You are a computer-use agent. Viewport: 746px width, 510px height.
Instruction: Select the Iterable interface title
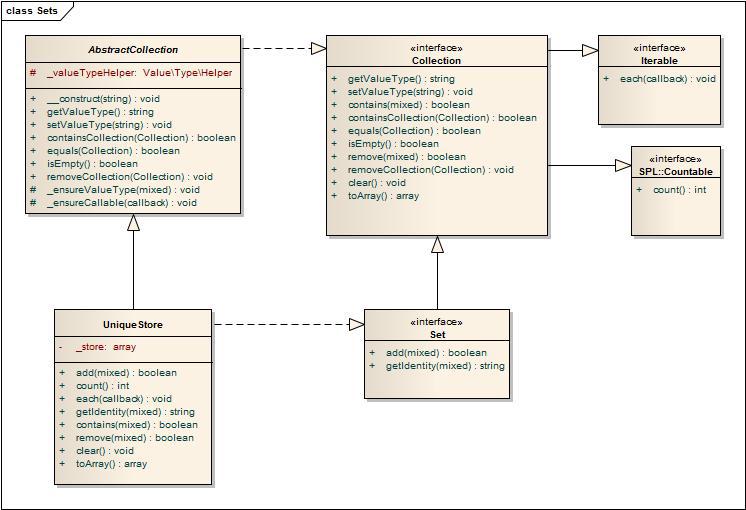659,60
